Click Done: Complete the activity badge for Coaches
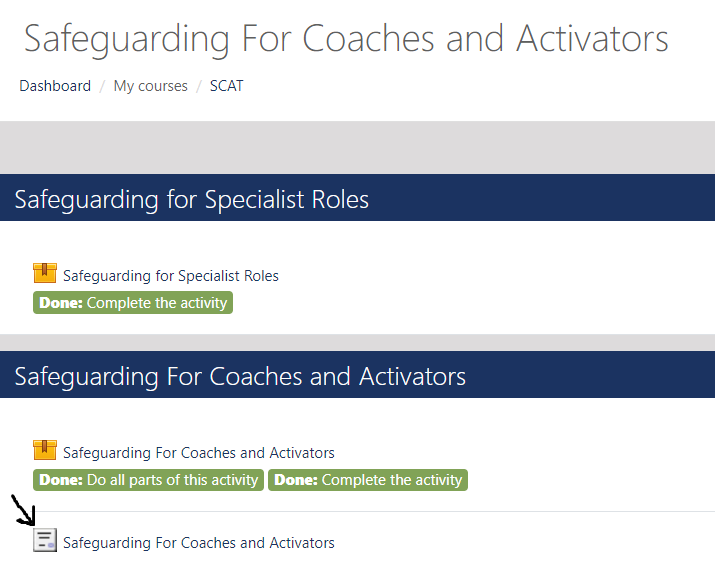Viewport: 715px width, 570px height. click(x=368, y=480)
